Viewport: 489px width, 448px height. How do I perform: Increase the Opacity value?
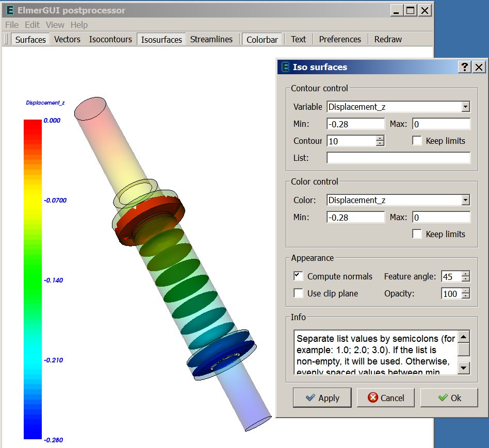pos(466,291)
